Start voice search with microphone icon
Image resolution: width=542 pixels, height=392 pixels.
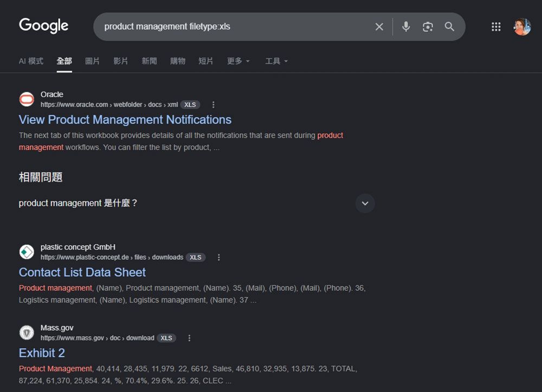click(x=406, y=27)
